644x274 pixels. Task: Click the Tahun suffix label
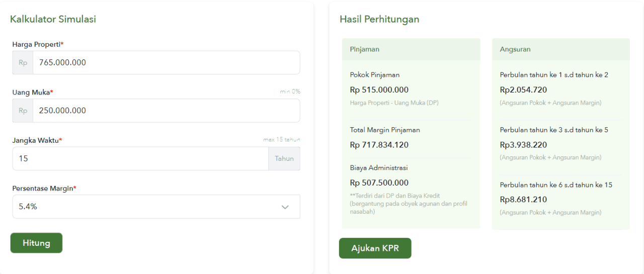point(284,158)
